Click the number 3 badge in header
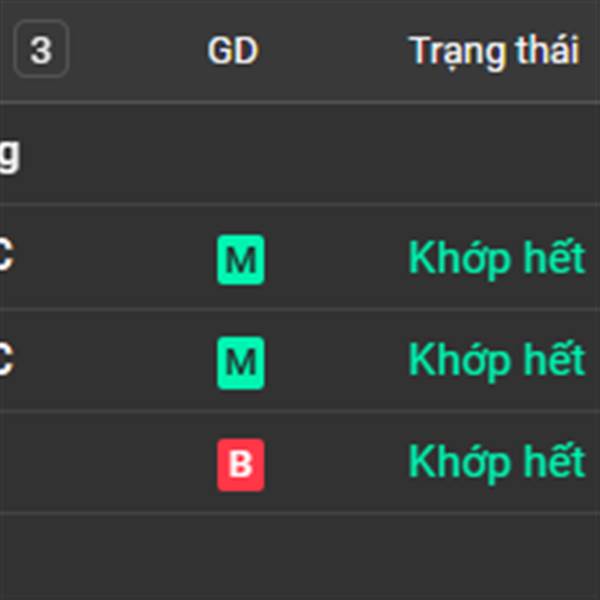 click(x=40, y=49)
